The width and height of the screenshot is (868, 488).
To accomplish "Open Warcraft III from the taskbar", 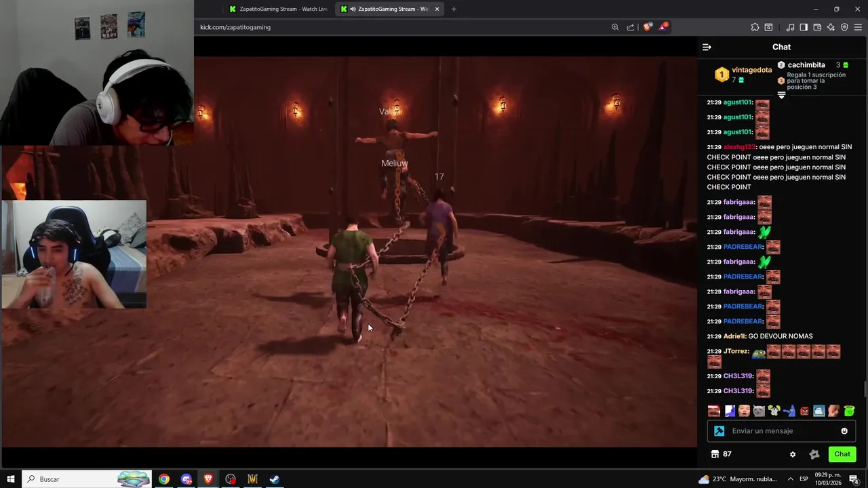I will (252, 479).
